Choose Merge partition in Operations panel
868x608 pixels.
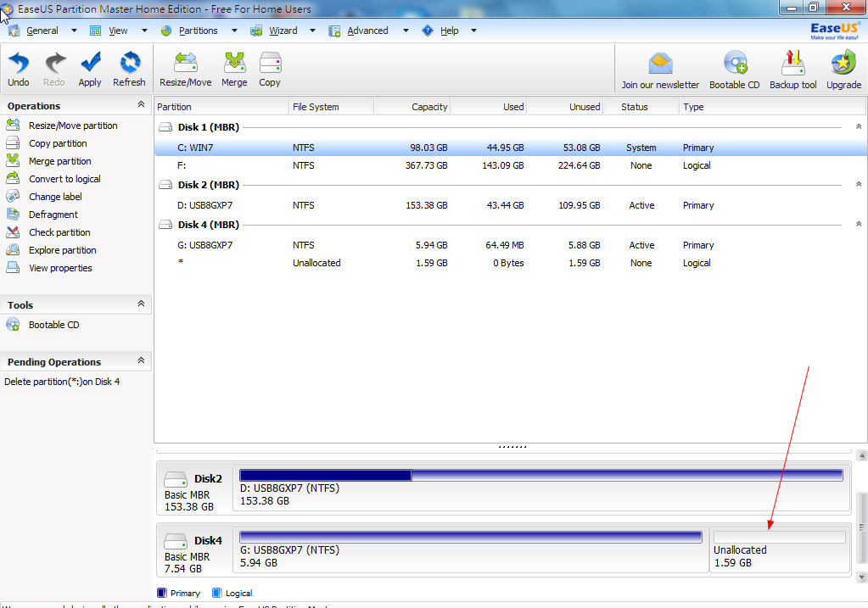pyautogui.click(x=59, y=161)
